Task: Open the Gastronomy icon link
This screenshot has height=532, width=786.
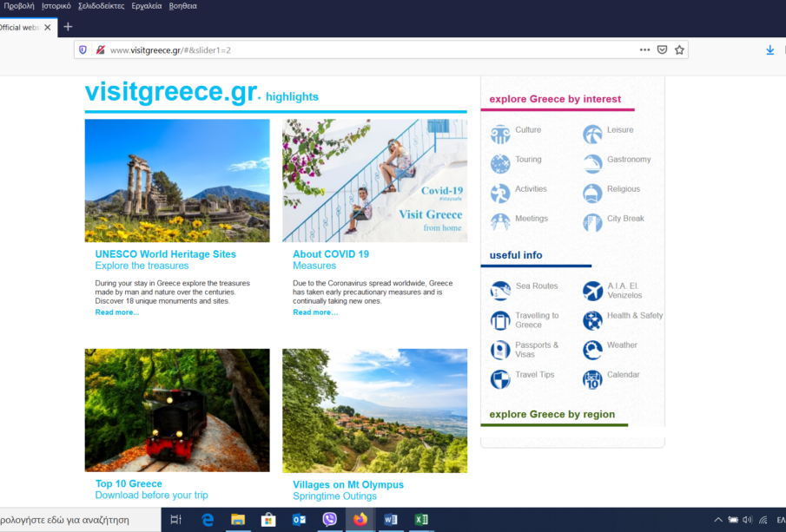Action: tap(592, 163)
